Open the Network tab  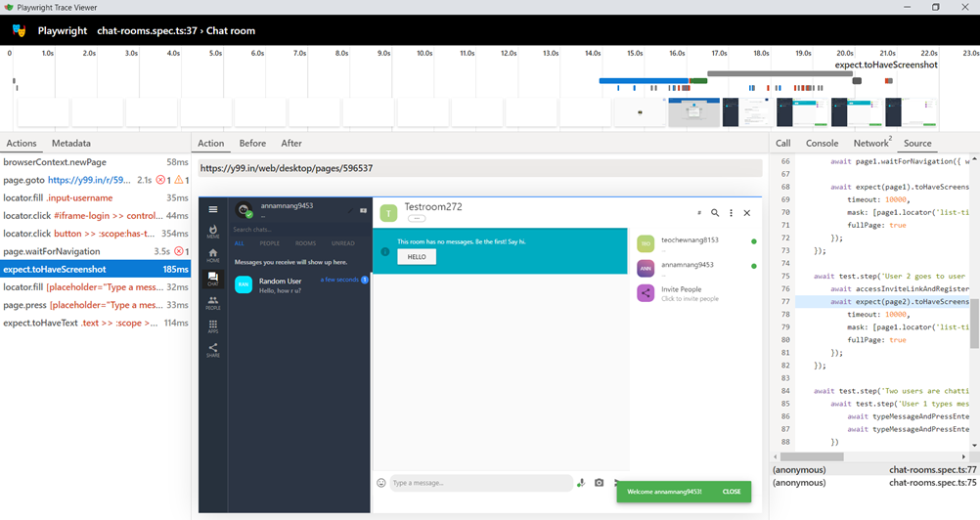click(870, 144)
